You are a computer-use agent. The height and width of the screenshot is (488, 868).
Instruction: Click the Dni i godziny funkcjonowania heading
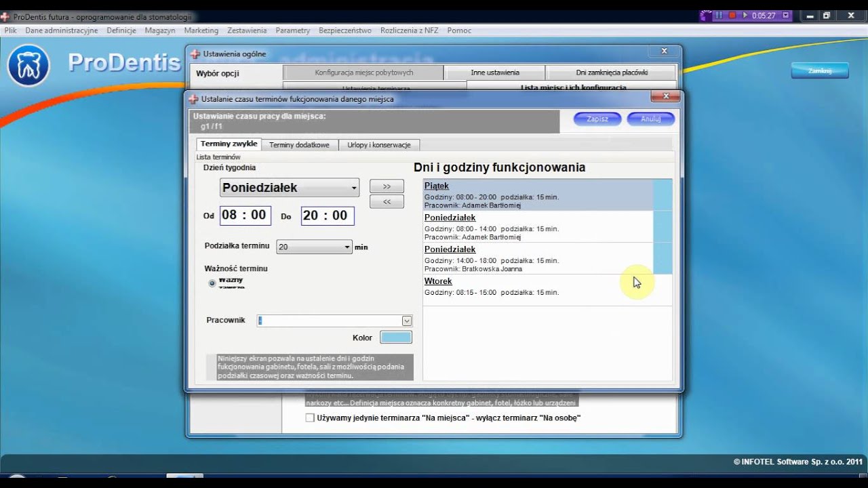(x=499, y=167)
